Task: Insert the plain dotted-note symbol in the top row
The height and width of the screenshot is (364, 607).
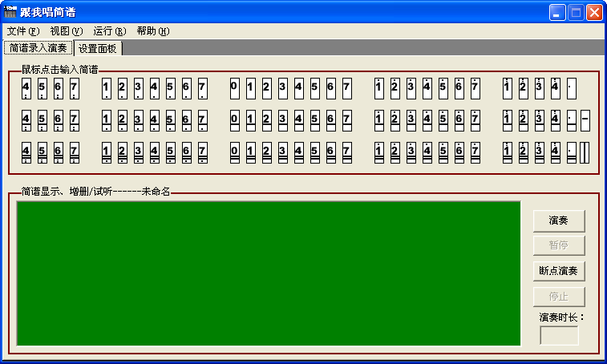Action: 572,89
